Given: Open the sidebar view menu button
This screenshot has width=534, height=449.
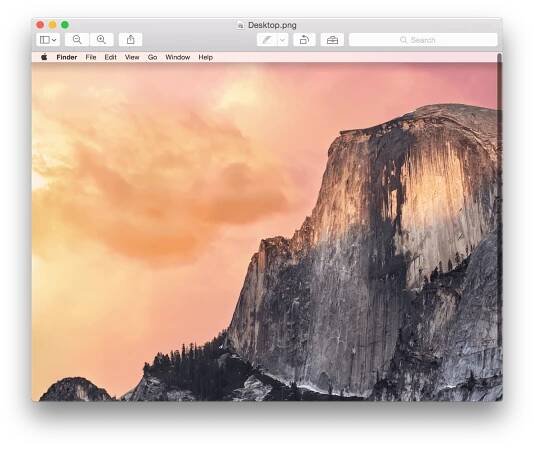Looking at the screenshot, I should [48, 40].
